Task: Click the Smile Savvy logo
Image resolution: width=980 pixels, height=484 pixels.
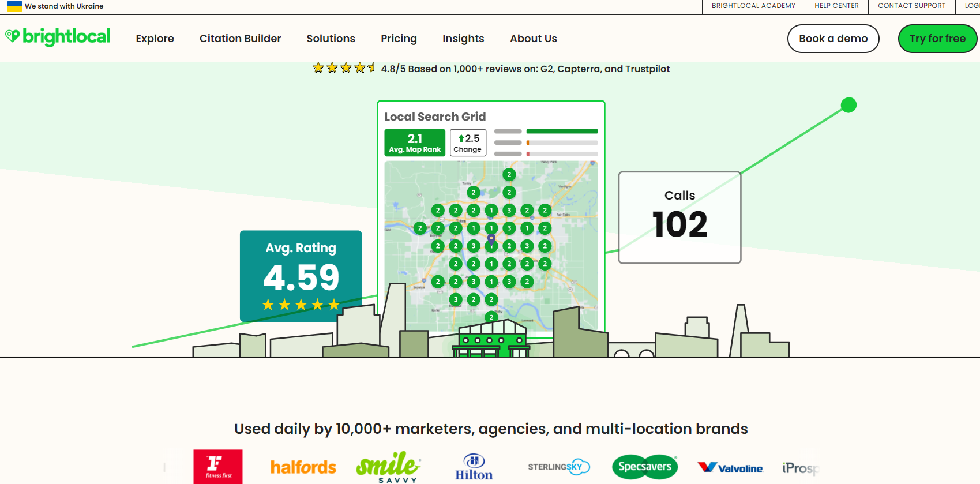Action: (388, 467)
